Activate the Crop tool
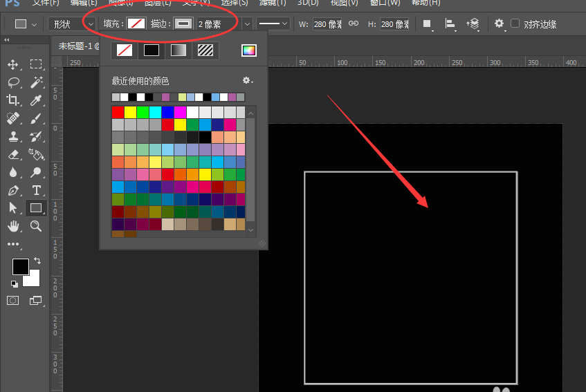The height and width of the screenshot is (392, 586). point(12,100)
